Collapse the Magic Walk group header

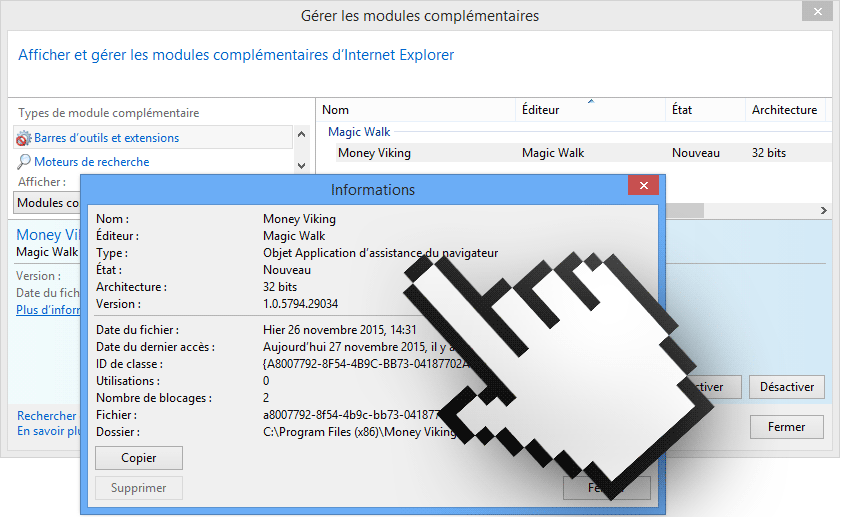359,132
